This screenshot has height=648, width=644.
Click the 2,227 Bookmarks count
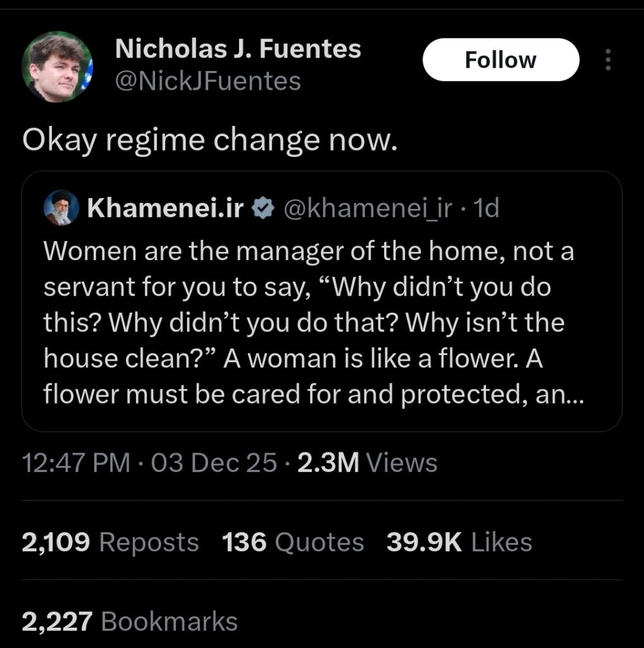tap(130, 621)
